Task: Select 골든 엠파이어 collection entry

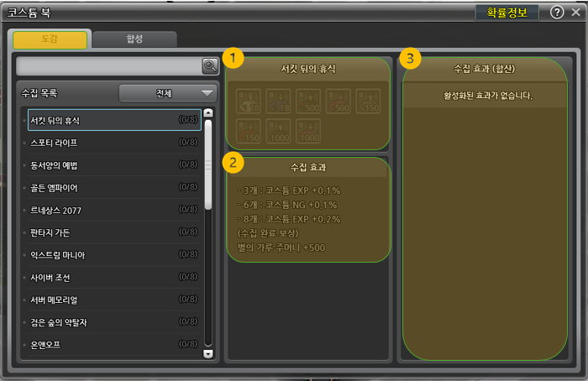Action: (114, 188)
